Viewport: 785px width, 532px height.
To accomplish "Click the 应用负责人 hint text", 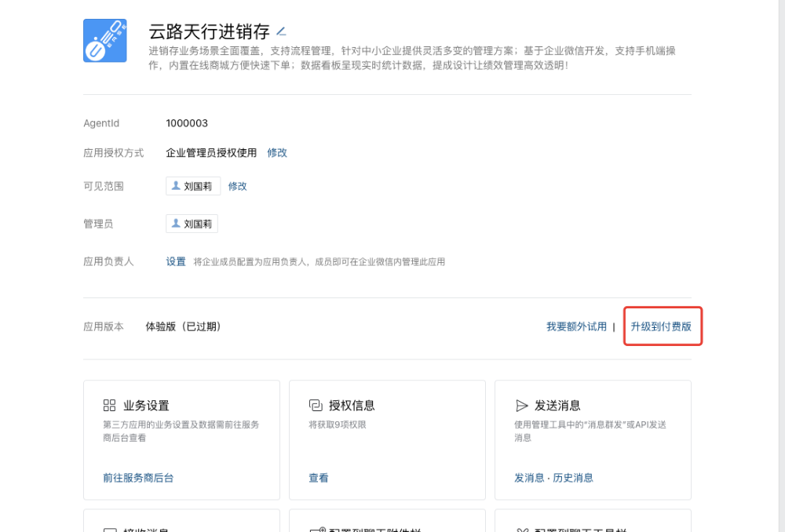I will (319, 262).
